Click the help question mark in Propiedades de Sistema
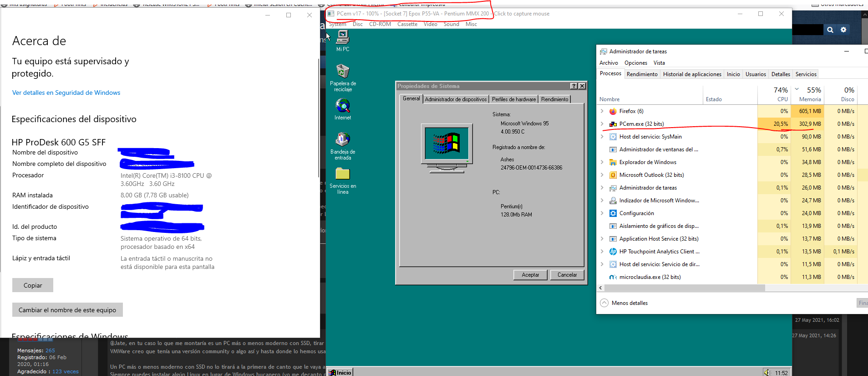 (x=574, y=86)
